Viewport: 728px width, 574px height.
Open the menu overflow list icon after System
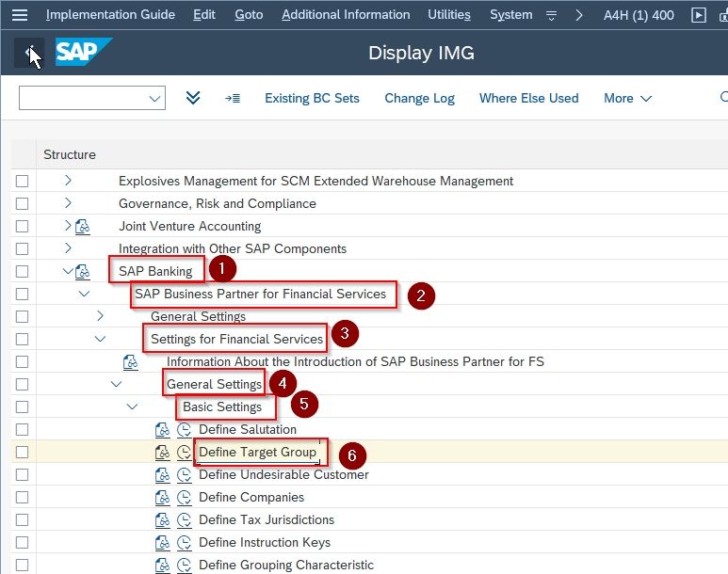(551, 15)
